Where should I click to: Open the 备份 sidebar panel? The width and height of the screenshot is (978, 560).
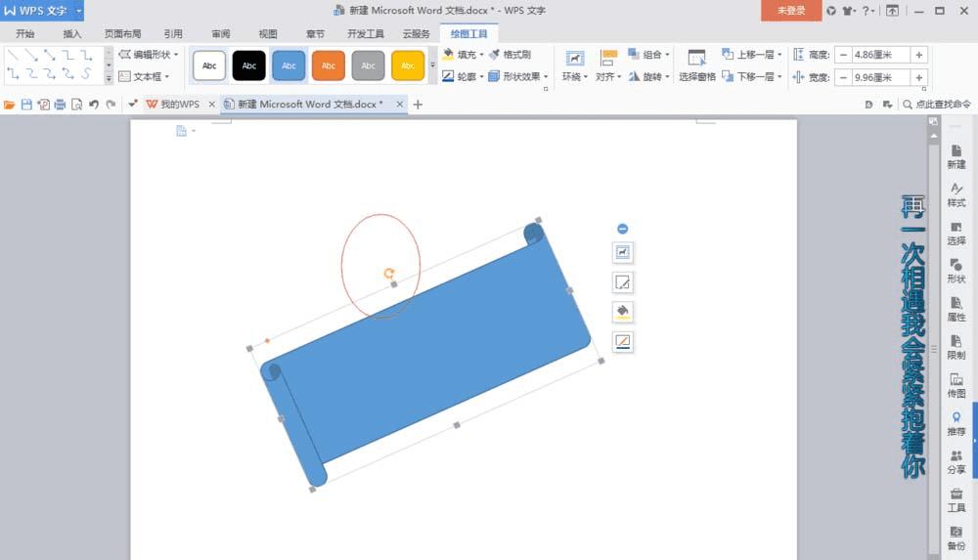(956, 538)
